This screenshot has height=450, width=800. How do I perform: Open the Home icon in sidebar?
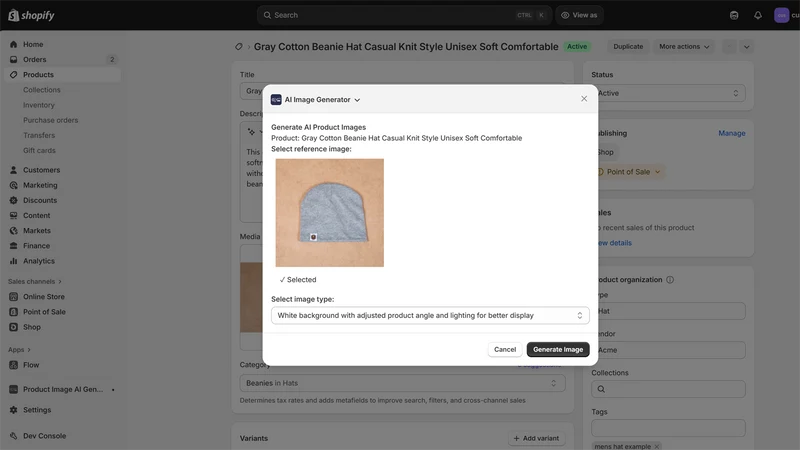coord(14,44)
